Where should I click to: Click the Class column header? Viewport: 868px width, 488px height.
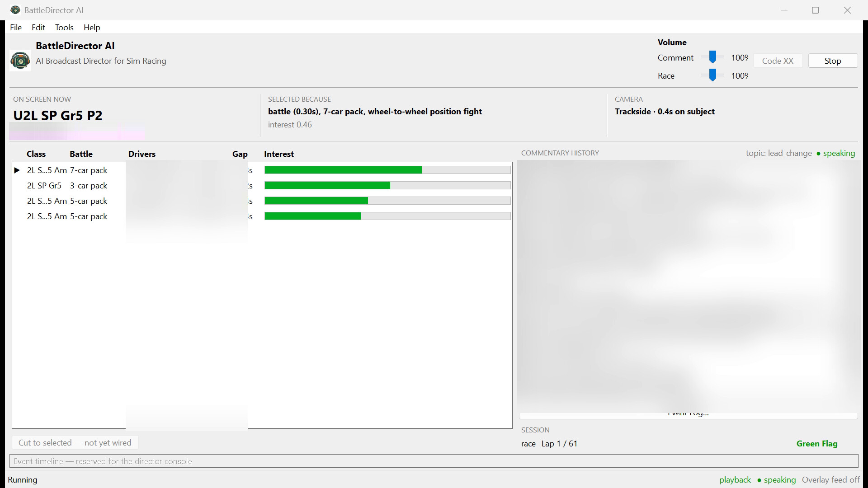(36, 154)
